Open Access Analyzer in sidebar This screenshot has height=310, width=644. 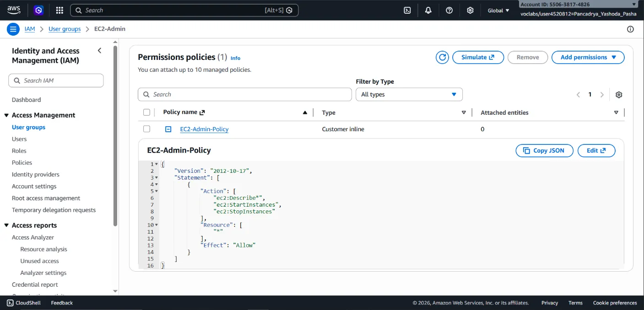click(x=33, y=237)
